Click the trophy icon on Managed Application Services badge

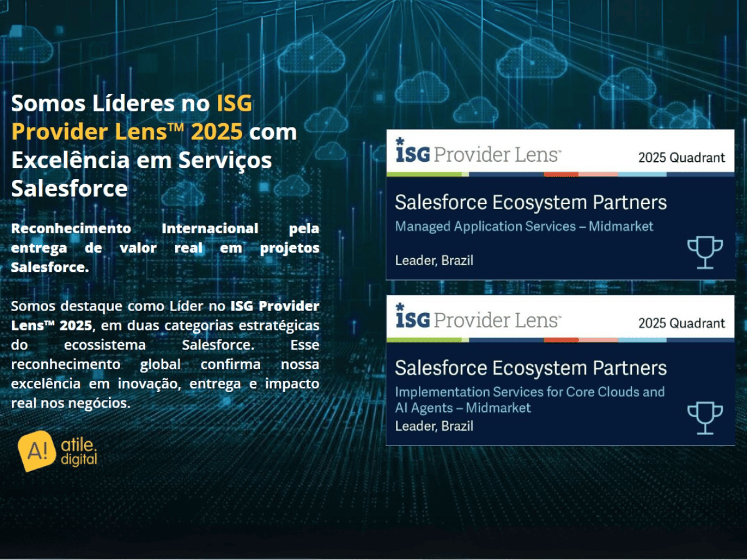click(x=705, y=253)
